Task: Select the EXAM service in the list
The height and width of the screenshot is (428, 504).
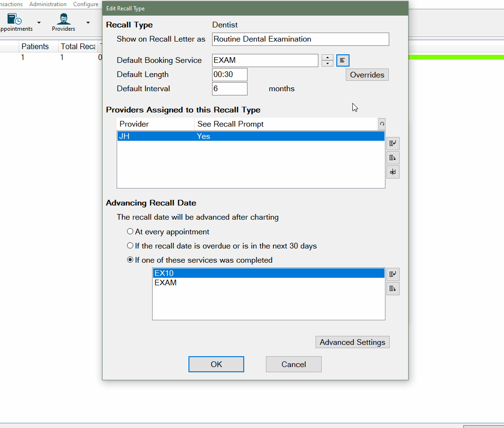Action: (x=269, y=282)
